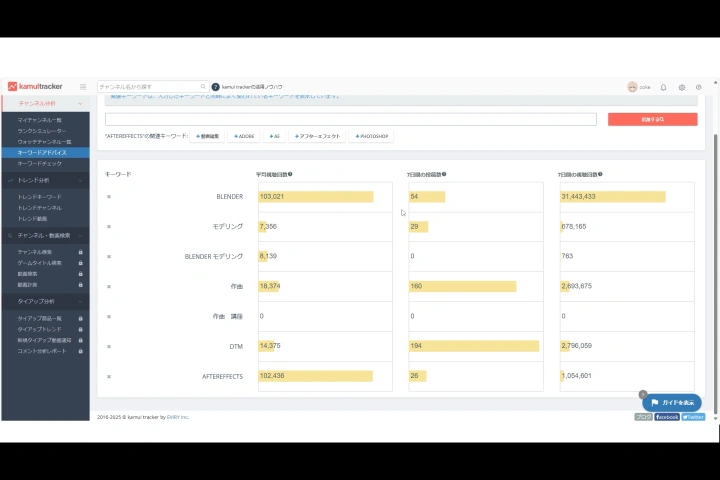Viewport: 720px width, 480px height.
Task: Open notifications bell icon
Action: (x=663, y=87)
